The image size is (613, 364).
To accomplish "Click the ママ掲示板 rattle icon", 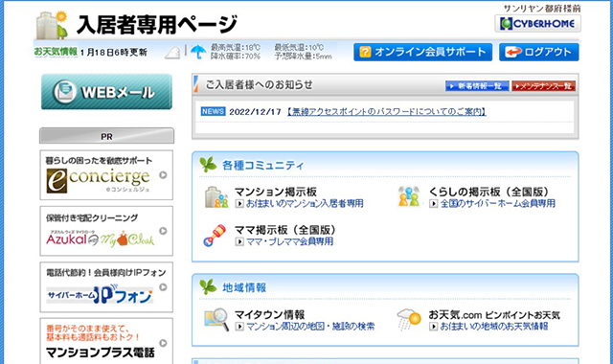I will [x=215, y=235].
